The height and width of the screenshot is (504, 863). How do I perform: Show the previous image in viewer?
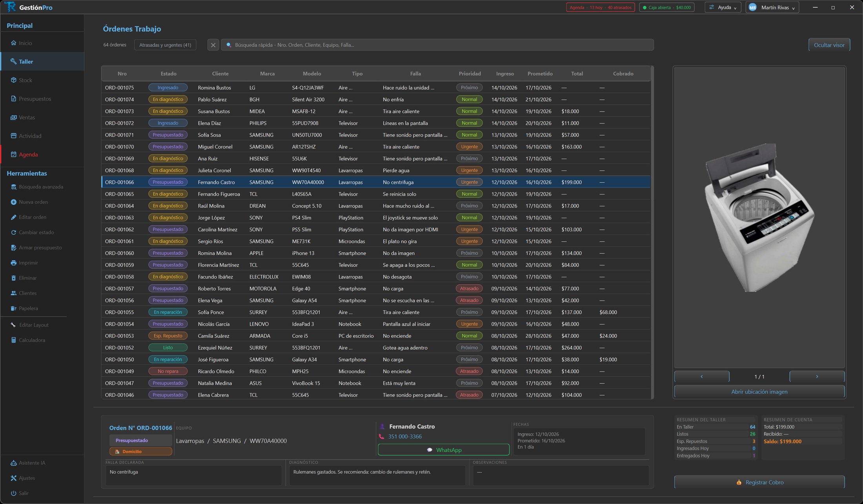pyautogui.click(x=701, y=377)
